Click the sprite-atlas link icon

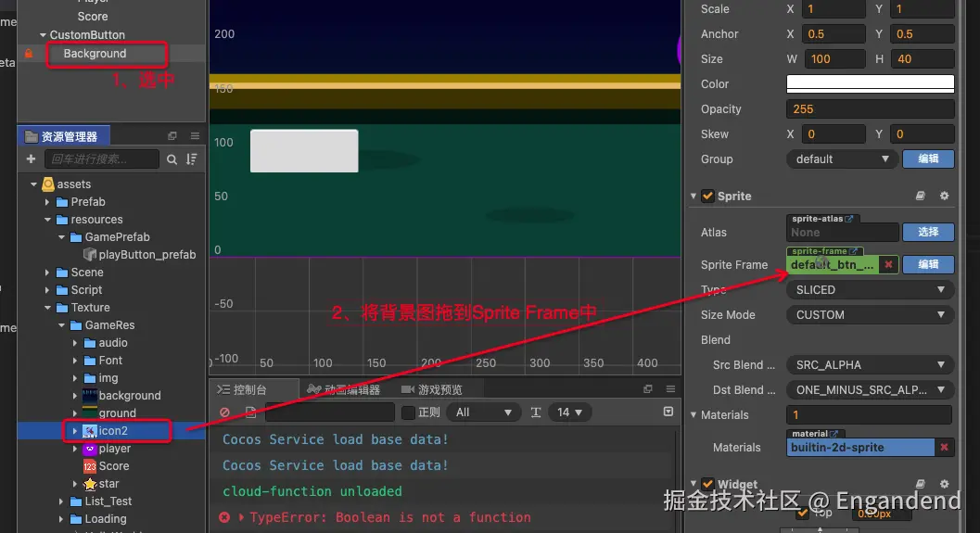(848, 219)
